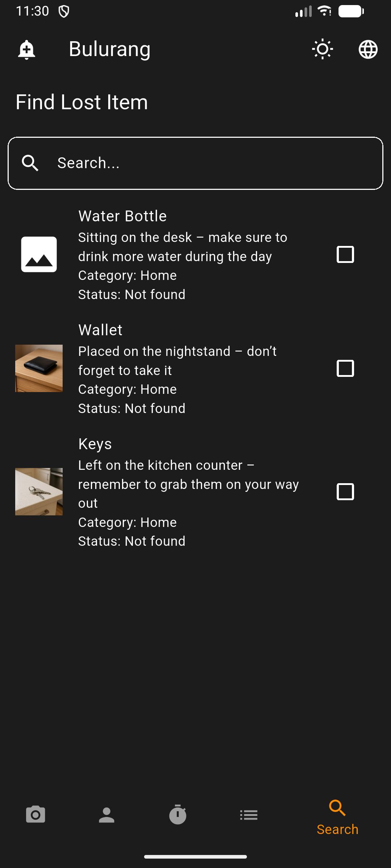This screenshot has width=391, height=868.
Task: Tap the Bulurang app title
Action: [109, 49]
